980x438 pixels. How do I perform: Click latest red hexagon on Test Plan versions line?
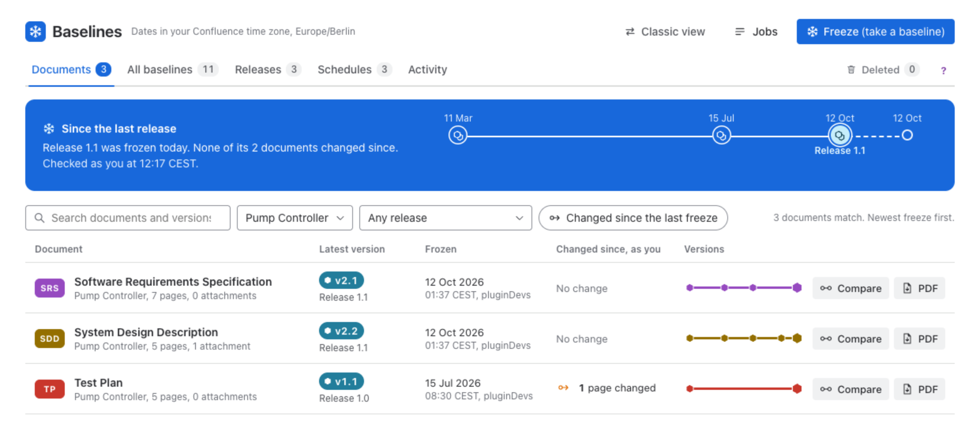797,389
